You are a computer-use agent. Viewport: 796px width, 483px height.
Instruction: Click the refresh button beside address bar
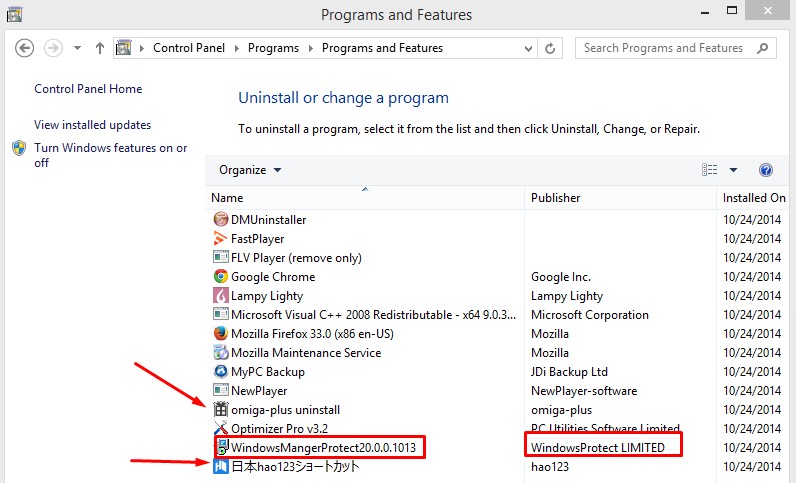tap(550, 48)
